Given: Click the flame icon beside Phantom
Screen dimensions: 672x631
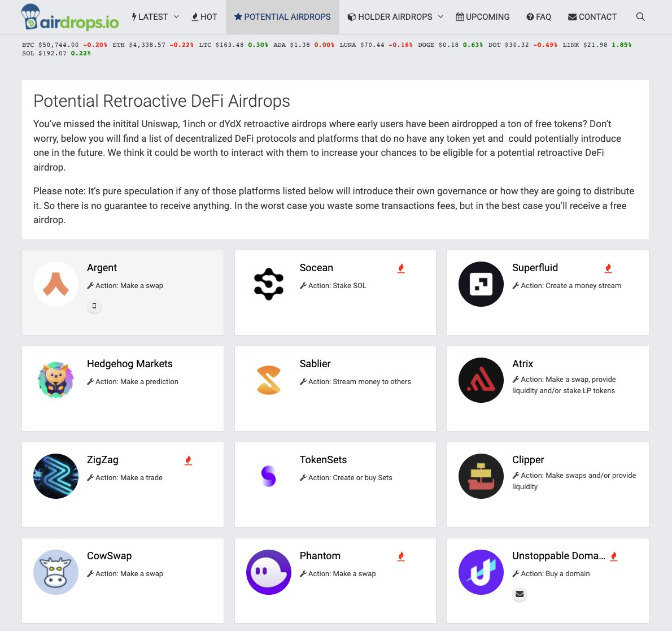Looking at the screenshot, I should point(401,556).
